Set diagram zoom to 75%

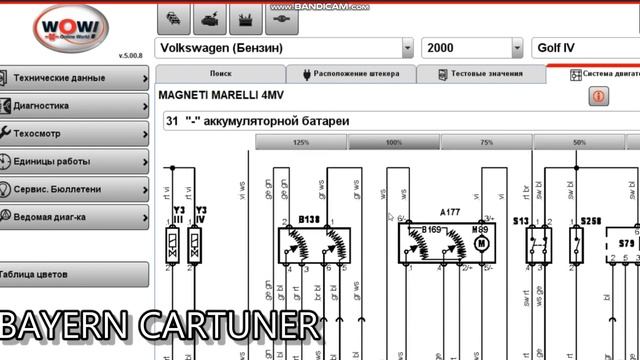pos(487,142)
